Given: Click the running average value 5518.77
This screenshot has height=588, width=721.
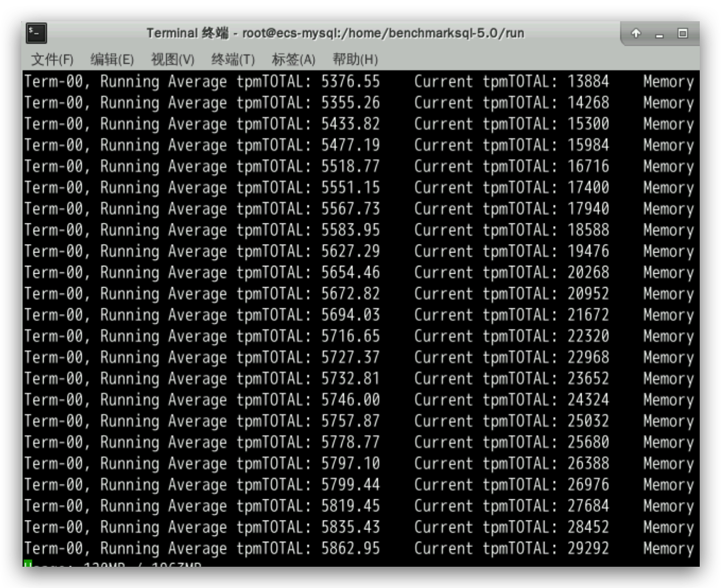Looking at the screenshot, I should coord(350,166).
